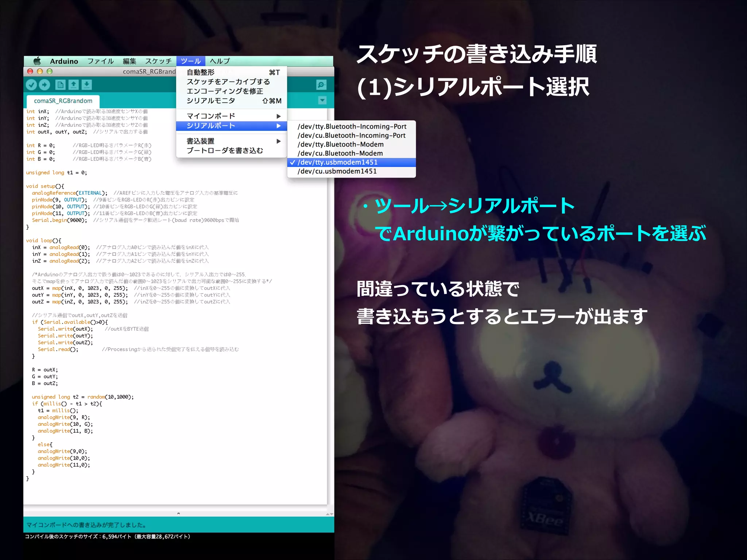This screenshot has height=560, width=747.
Task: Click the Serial.begin(9600) code line
Action: click(59, 220)
